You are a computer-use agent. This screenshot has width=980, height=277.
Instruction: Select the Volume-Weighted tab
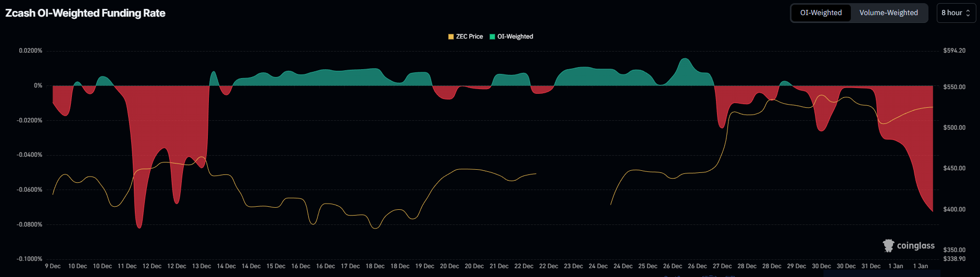[888, 13]
